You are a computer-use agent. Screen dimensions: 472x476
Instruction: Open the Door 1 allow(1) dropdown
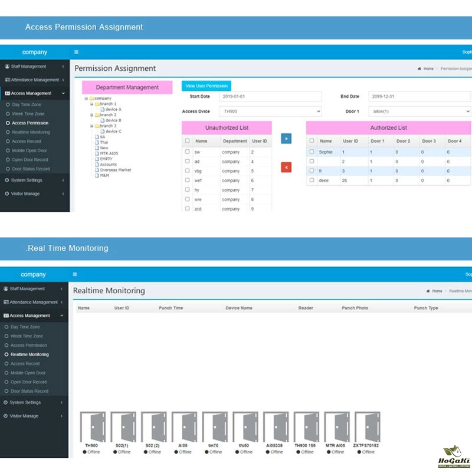click(x=419, y=111)
